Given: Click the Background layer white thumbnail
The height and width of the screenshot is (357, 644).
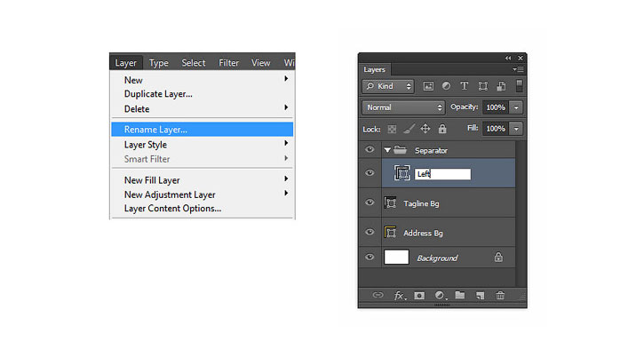Looking at the screenshot, I should tap(396, 258).
